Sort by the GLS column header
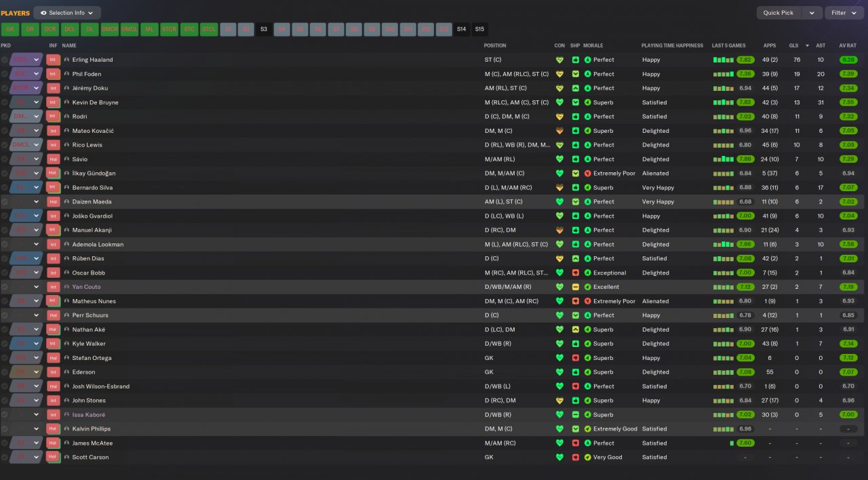The width and height of the screenshot is (868, 480). [x=793, y=45]
